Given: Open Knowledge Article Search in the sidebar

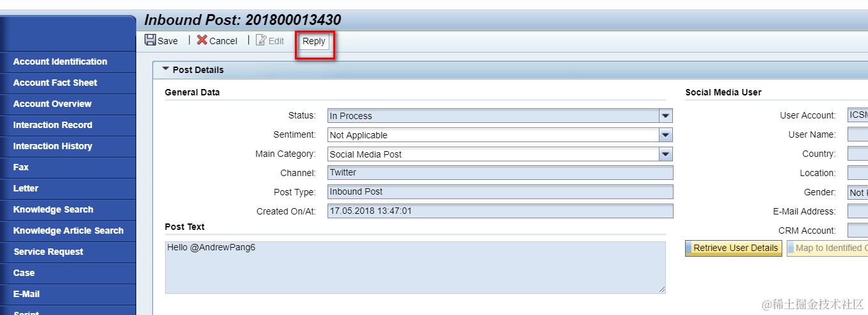Looking at the screenshot, I should coord(68,231).
